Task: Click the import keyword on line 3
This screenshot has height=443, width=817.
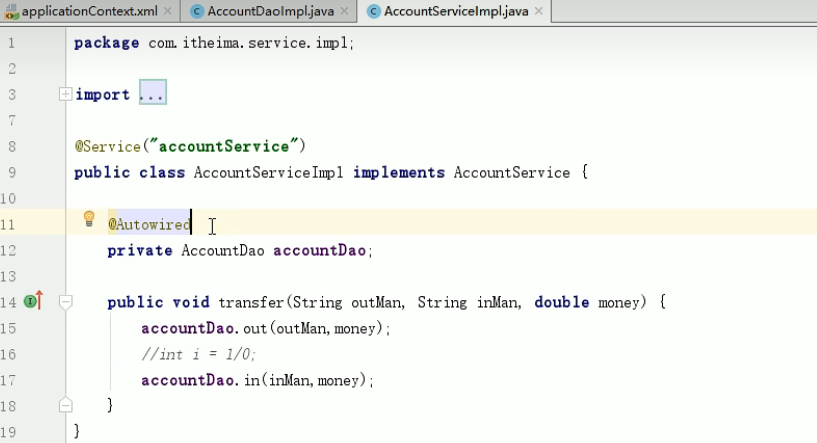Action: pyautogui.click(x=102, y=95)
